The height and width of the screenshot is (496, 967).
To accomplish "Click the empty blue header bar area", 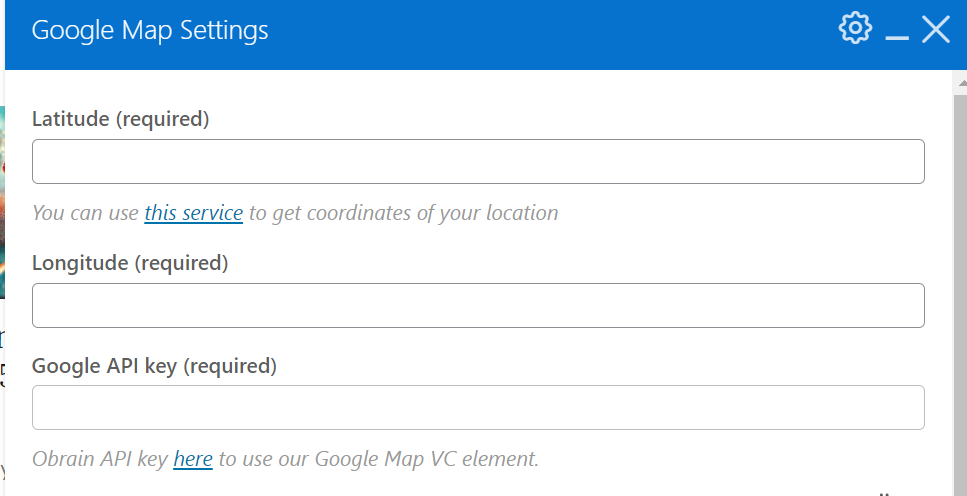I will (x=550, y=30).
